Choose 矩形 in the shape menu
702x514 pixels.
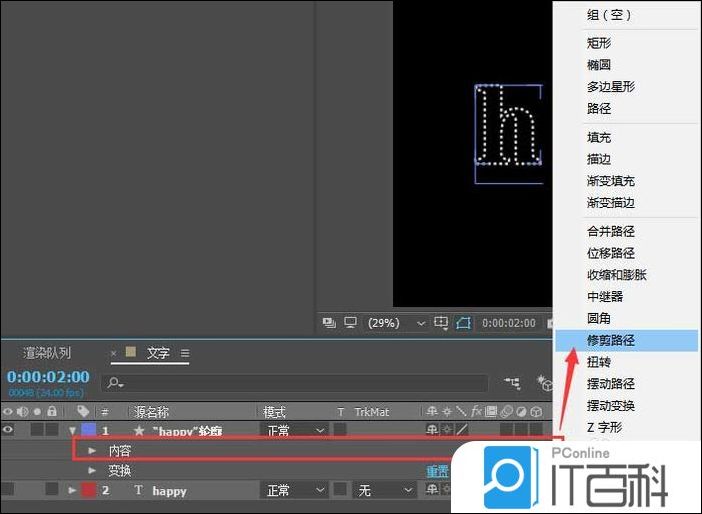pos(599,43)
